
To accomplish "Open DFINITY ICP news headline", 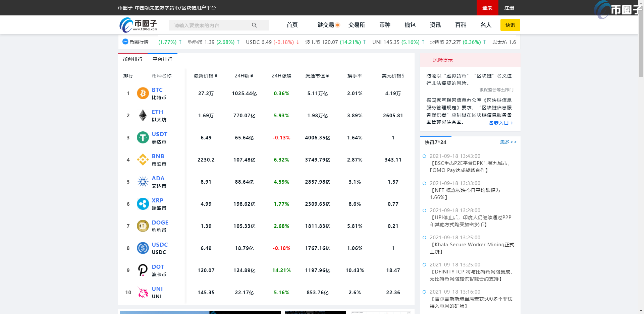I will (x=471, y=275).
